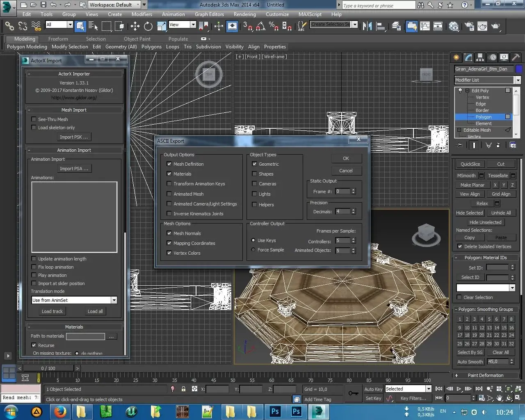
Task: Open the Display command panel tab
Action: [504, 57]
